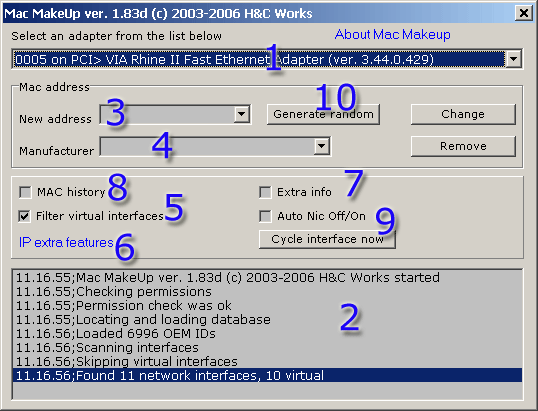Screen dimensions: 538x411
Task: Expand the New address dropdown arrow
Action: coord(242,114)
